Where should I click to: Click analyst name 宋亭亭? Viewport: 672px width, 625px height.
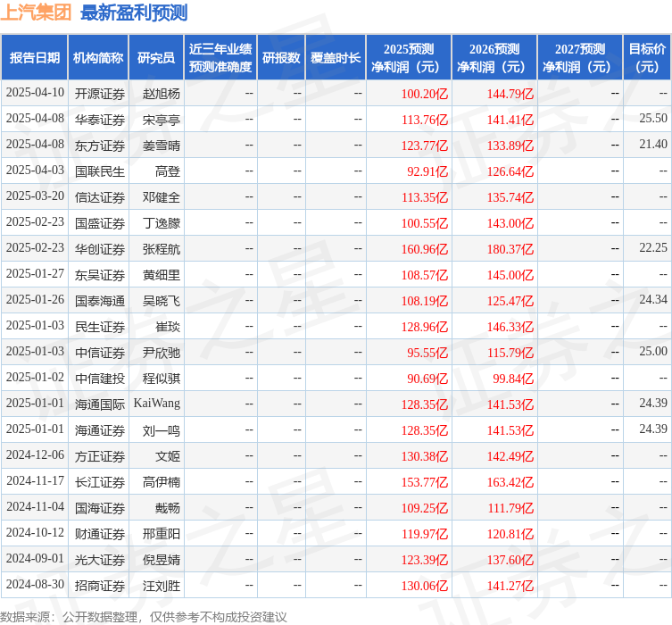pos(162,120)
